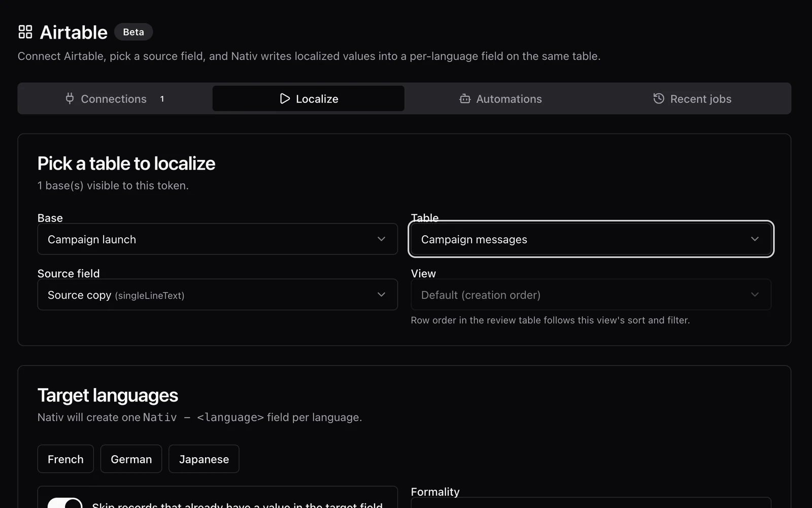Click the Formality label
812x508 pixels.
(435, 492)
